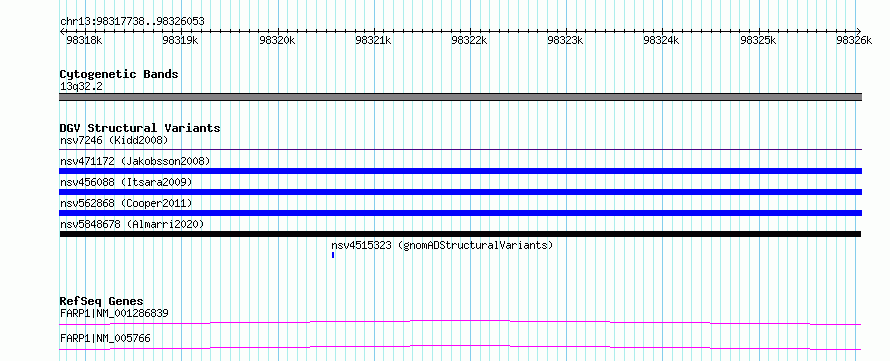Image resolution: width=890 pixels, height=361 pixels.
Task: Click the nsv4515323 (gnomADStructuralVariants) label
Action: pos(442,245)
